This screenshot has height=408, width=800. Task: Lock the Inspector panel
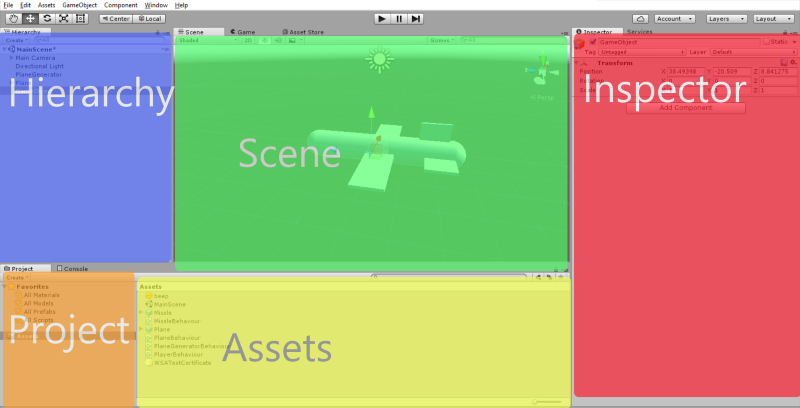click(x=787, y=33)
